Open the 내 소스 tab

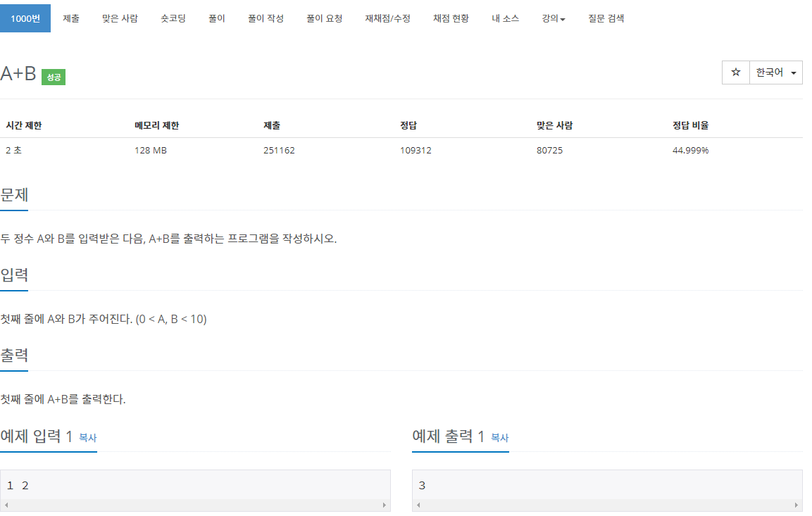pyautogui.click(x=505, y=18)
